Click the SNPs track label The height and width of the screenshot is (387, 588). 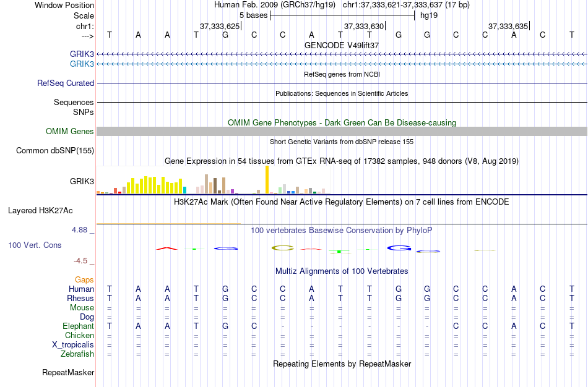84,112
